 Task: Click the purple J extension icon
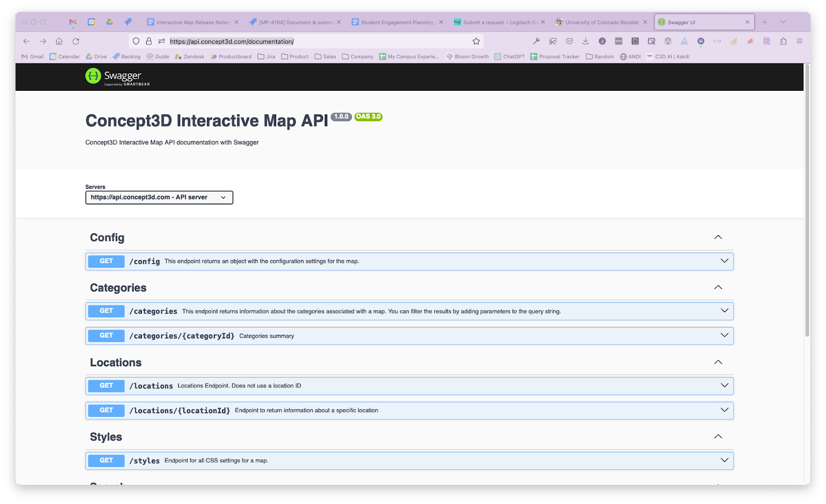click(x=602, y=41)
